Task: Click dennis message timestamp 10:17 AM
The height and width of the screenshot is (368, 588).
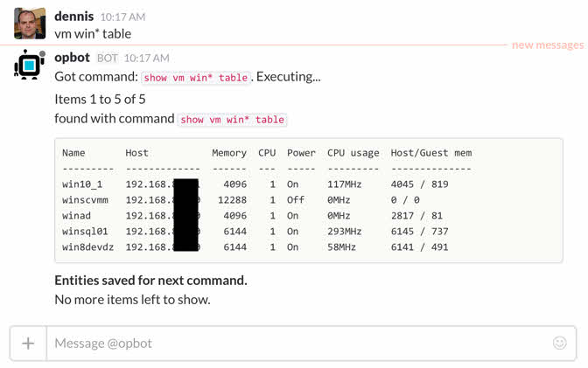Action: (122, 17)
